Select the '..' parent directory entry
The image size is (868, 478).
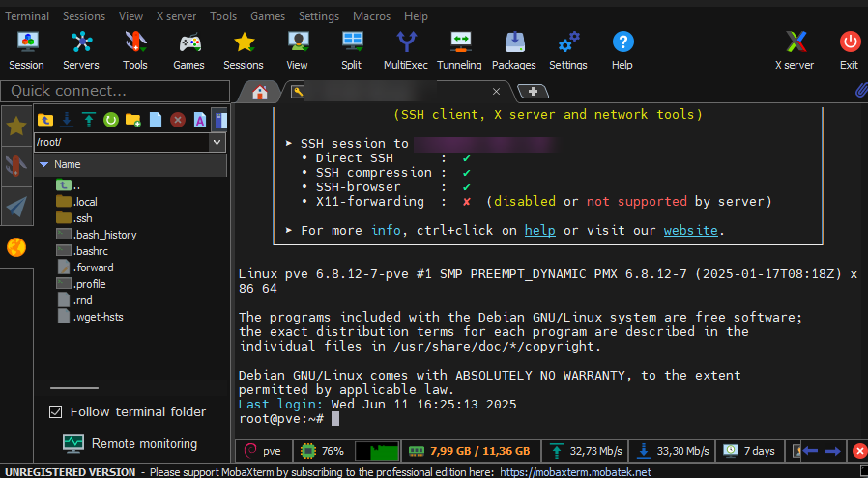point(69,185)
